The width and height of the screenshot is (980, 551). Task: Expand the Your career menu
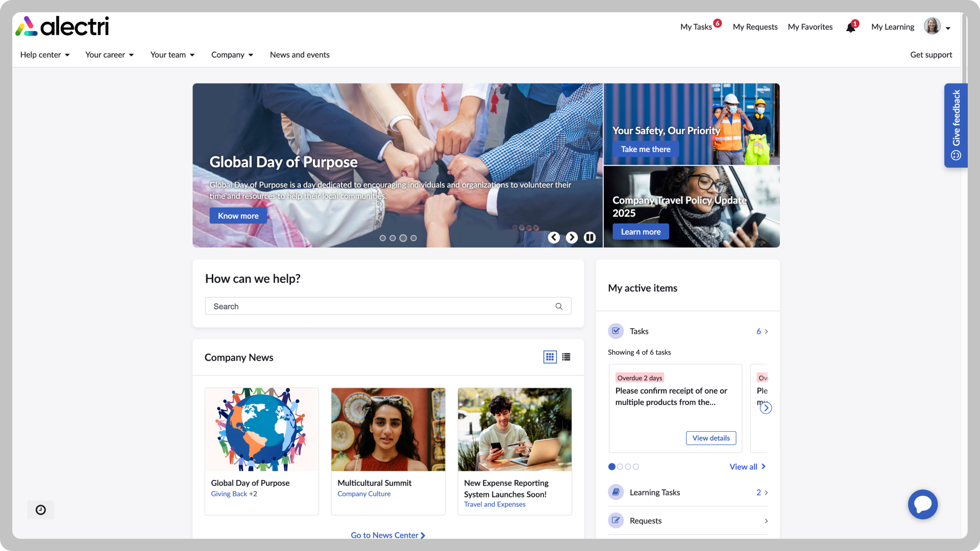point(110,55)
